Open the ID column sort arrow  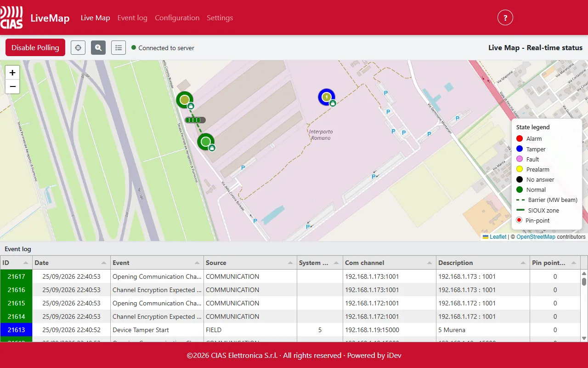pyautogui.click(x=26, y=263)
